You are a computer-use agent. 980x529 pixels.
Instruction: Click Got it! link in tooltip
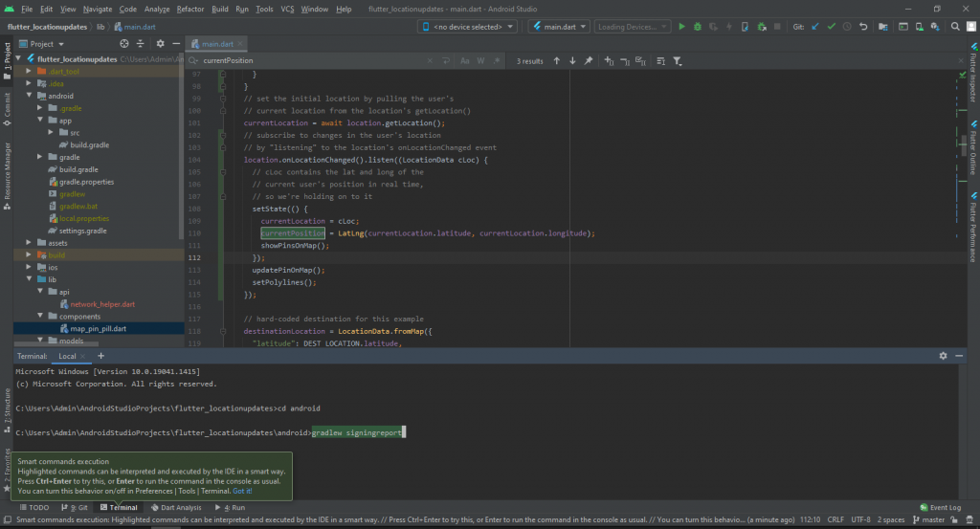pos(242,491)
